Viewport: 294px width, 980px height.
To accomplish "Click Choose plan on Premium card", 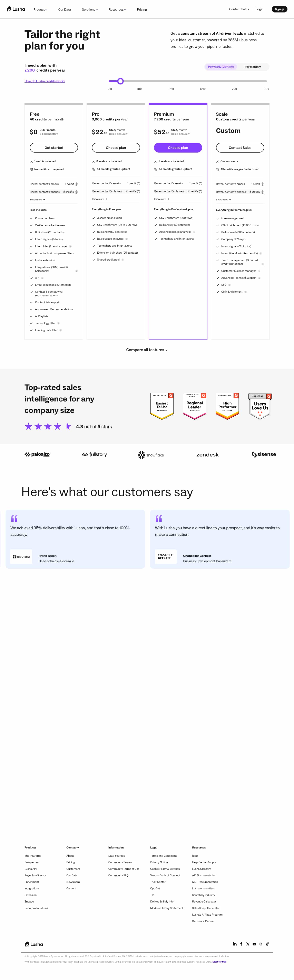I will 178,148.
